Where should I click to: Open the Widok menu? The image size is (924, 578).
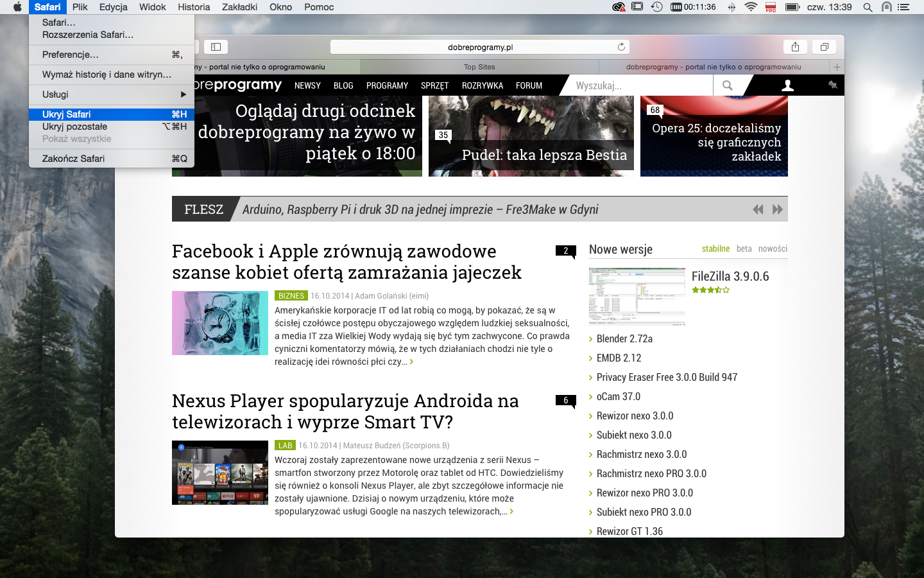pyautogui.click(x=153, y=7)
